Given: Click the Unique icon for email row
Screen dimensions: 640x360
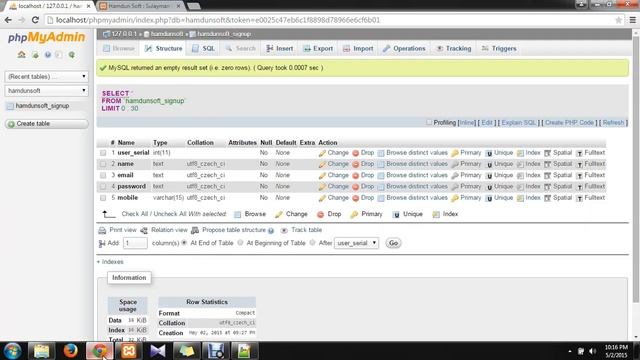Looking at the screenshot, I should [x=489, y=176].
